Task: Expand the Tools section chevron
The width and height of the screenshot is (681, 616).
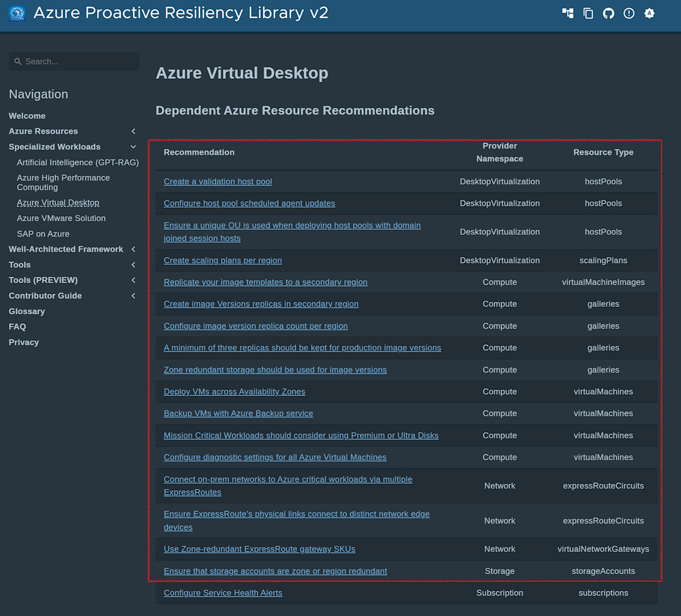Action: click(133, 265)
